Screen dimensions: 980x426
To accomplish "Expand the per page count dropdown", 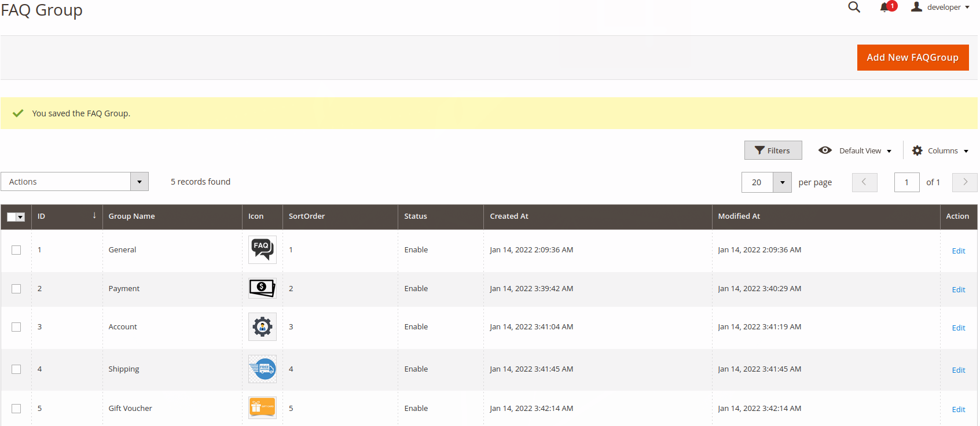I will coord(782,182).
